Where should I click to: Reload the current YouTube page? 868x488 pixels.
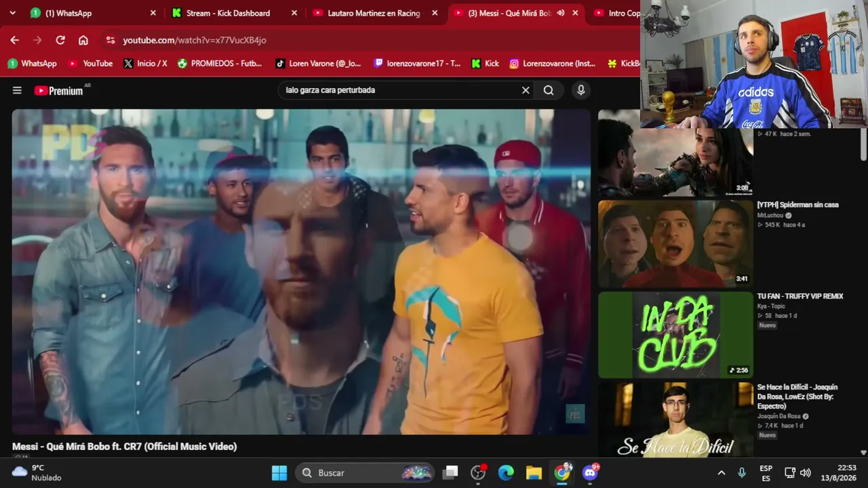click(x=60, y=40)
